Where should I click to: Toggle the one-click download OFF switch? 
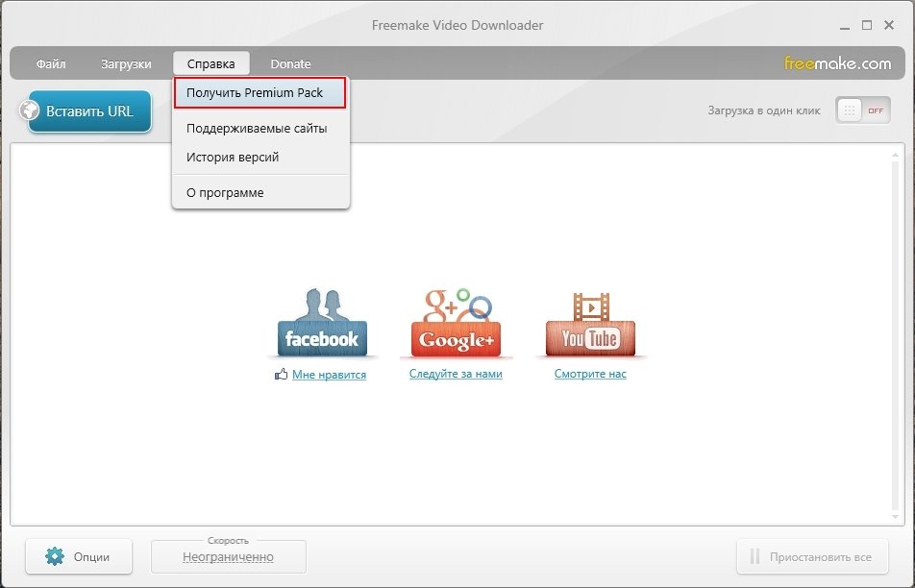click(863, 110)
